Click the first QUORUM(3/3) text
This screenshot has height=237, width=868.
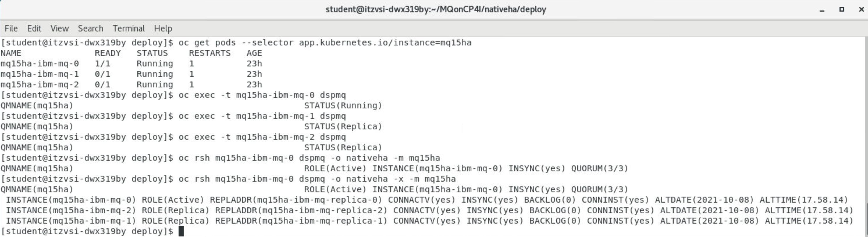(x=600, y=168)
